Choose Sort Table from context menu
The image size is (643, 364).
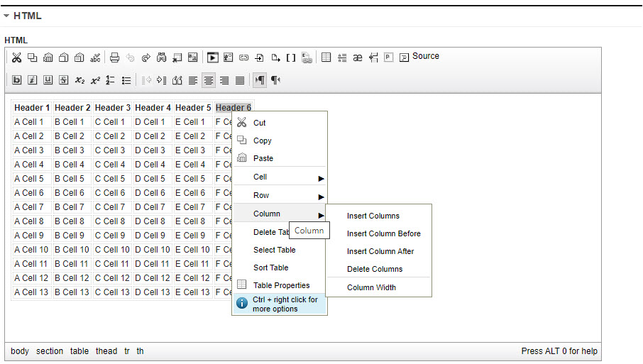point(280,268)
